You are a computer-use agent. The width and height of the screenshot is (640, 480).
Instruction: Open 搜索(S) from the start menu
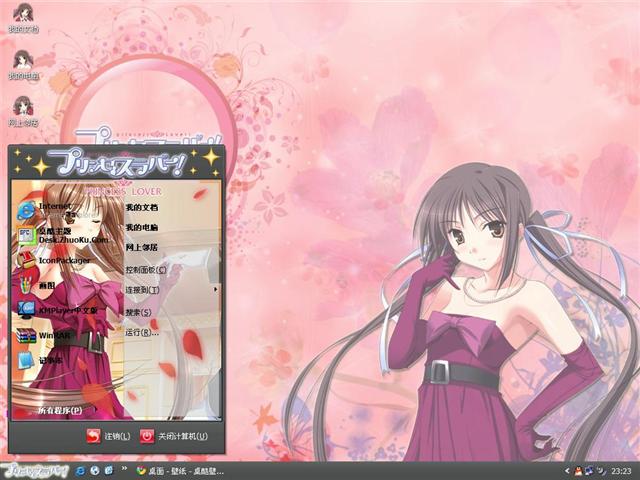[x=138, y=313]
